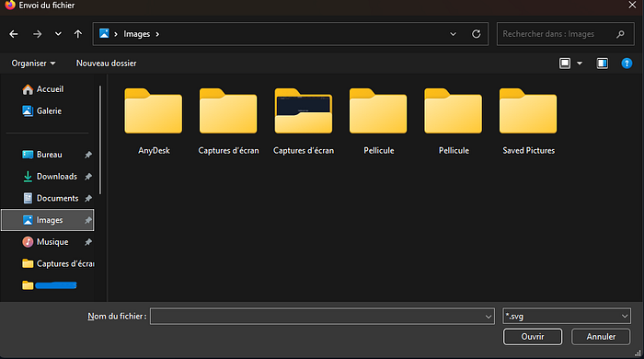644x359 pixels.
Task: Open address bar history dropdown
Action: coord(453,34)
